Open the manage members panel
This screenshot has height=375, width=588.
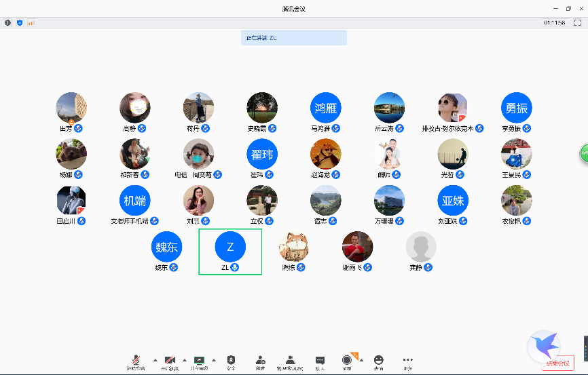click(x=290, y=360)
